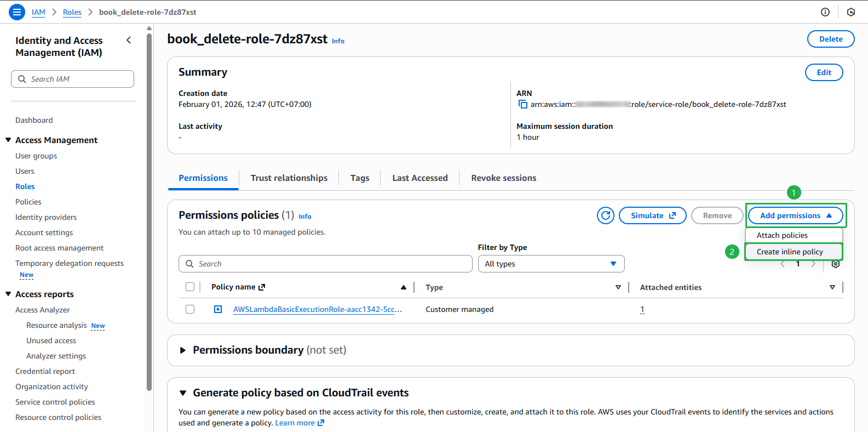This screenshot has height=432, width=868.
Task: Follow the Learn more link
Action: click(x=300, y=423)
